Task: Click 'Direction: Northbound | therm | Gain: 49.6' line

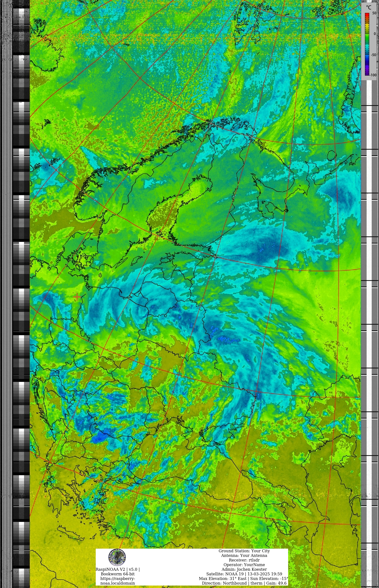Action: [x=244, y=583]
